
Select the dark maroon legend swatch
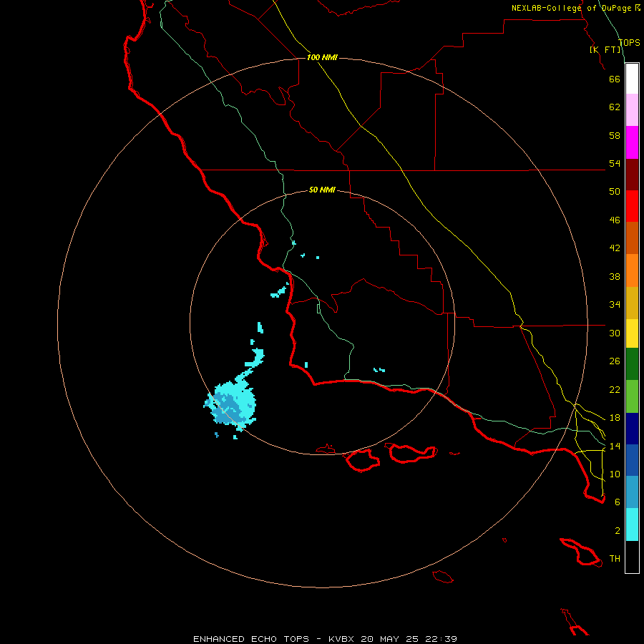[632, 175]
